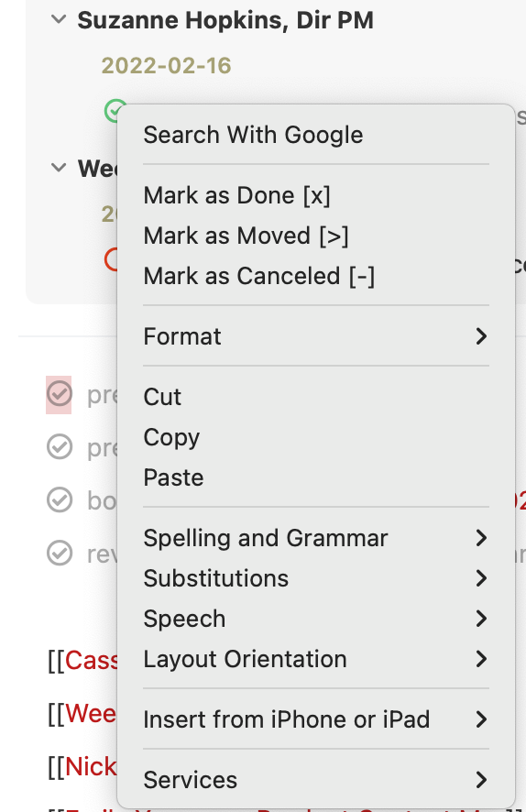Open the Format submenu arrow
526x812 pixels.
tap(481, 336)
